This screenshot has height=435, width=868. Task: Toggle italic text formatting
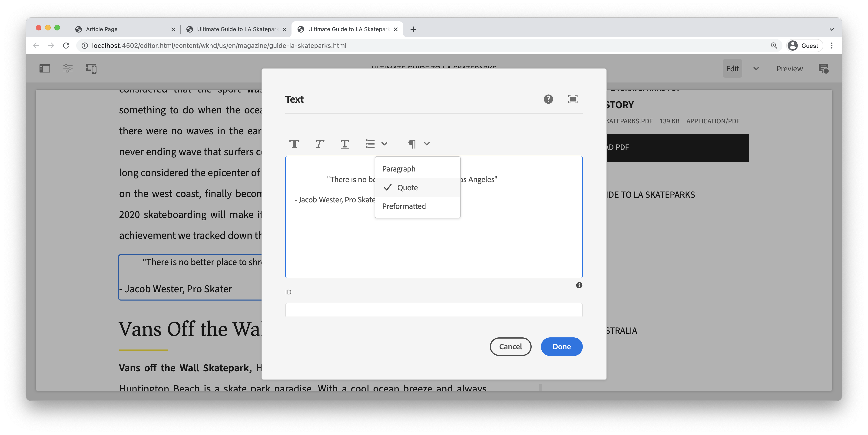[x=319, y=144]
